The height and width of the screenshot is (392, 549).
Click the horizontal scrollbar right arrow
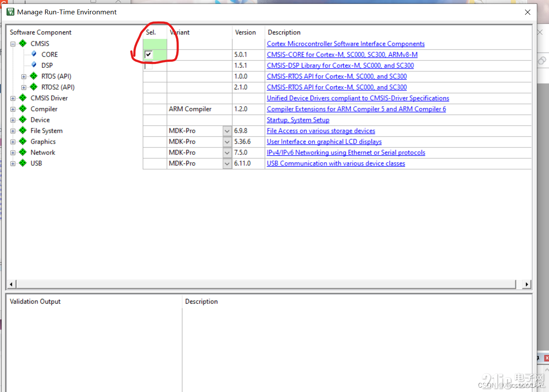[x=527, y=284]
